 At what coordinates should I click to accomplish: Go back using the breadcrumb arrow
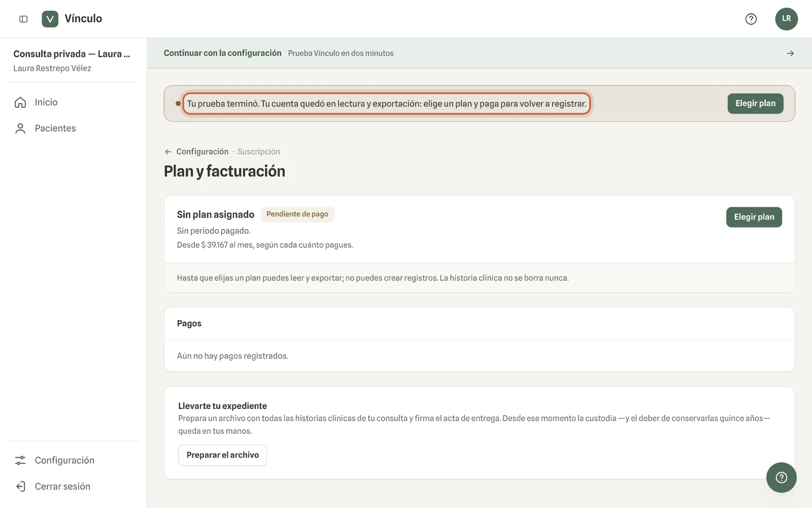(168, 151)
